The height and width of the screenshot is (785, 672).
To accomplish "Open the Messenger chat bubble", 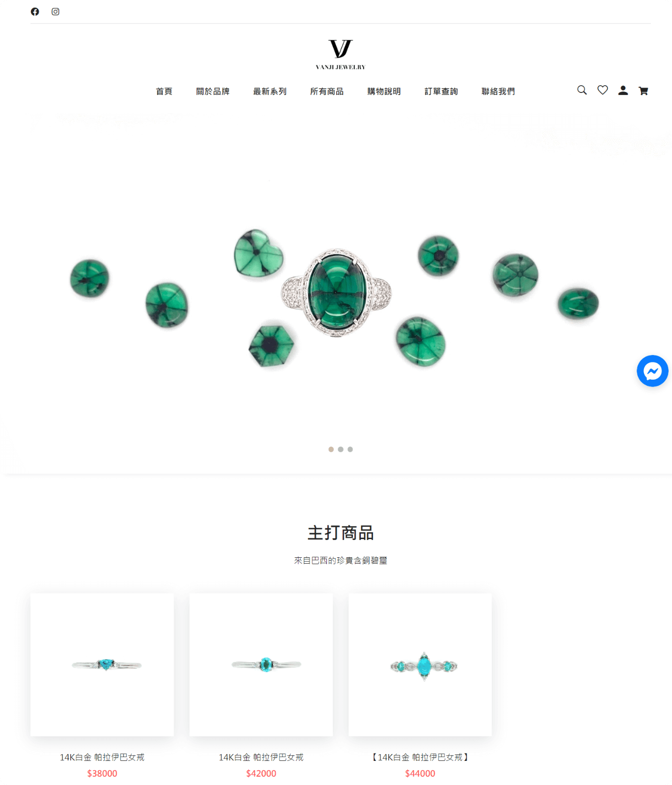I will point(652,371).
